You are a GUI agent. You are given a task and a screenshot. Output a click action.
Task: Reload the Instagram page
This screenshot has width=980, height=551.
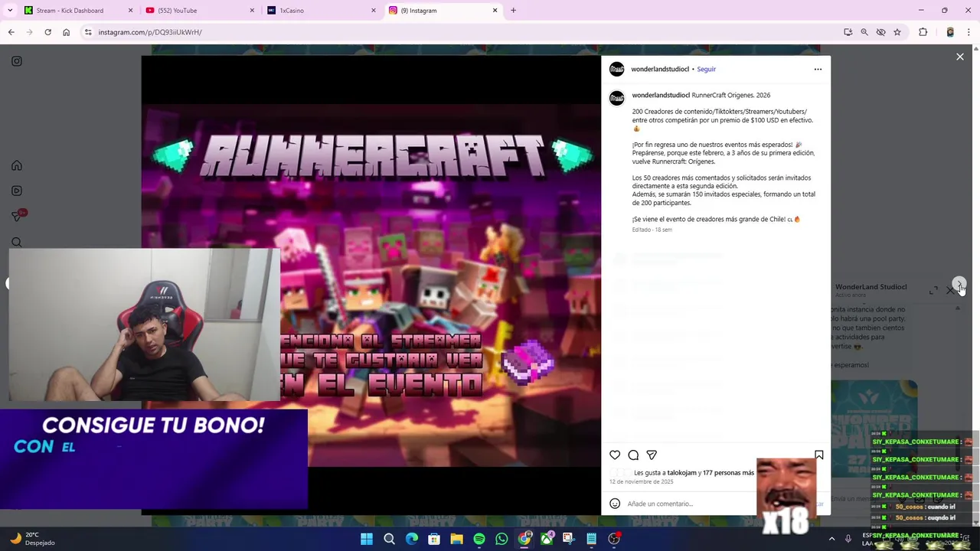pyautogui.click(x=47, y=32)
